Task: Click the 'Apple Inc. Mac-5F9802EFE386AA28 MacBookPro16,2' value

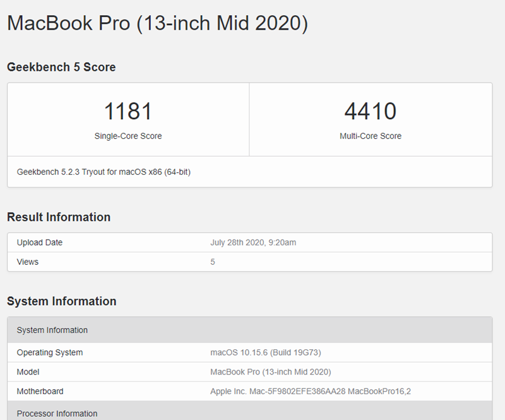Action: coord(311,391)
